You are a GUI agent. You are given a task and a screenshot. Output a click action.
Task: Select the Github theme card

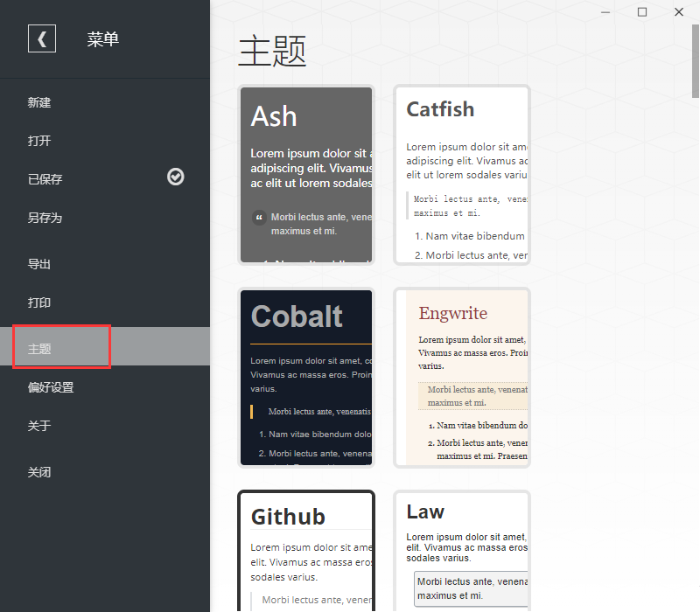[x=306, y=551]
